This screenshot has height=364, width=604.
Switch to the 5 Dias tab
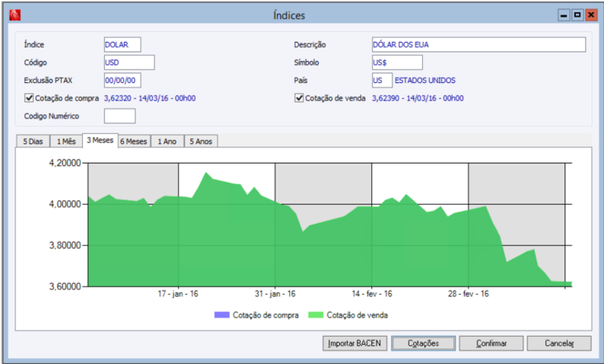[33, 142]
